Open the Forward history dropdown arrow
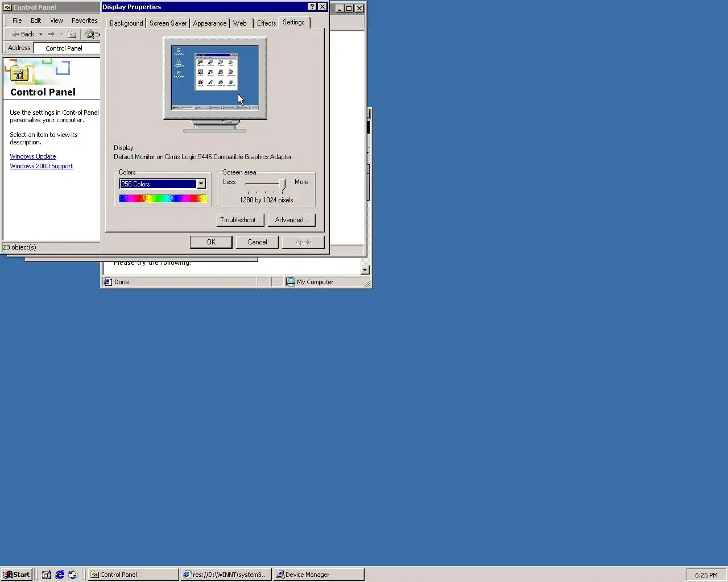 tap(61, 34)
